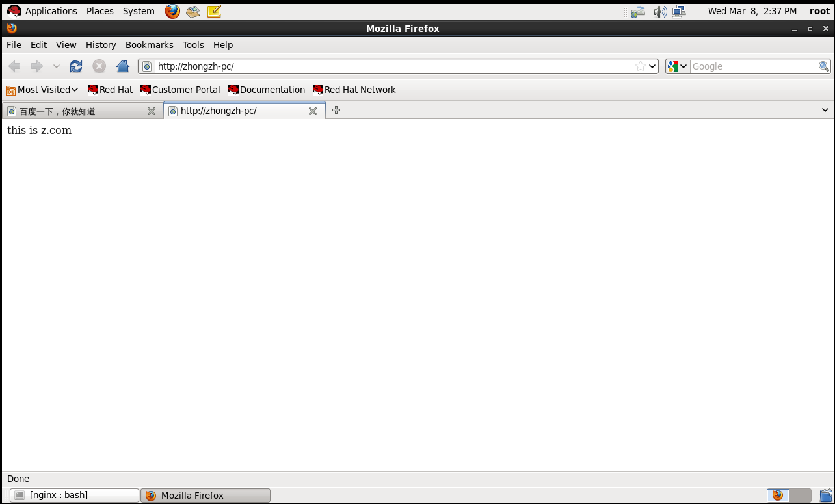Open the back/forward history dropdown arrow
Viewport: 835px width, 504px height.
(57, 66)
